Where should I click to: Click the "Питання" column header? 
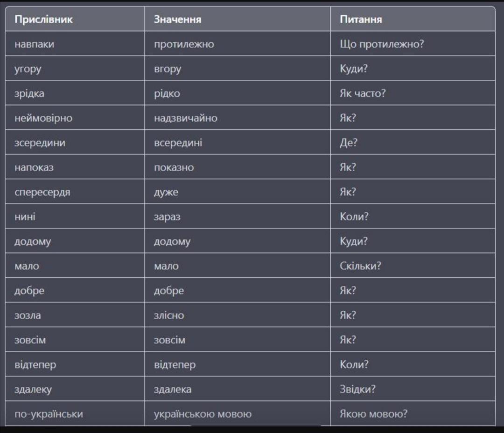pos(361,20)
